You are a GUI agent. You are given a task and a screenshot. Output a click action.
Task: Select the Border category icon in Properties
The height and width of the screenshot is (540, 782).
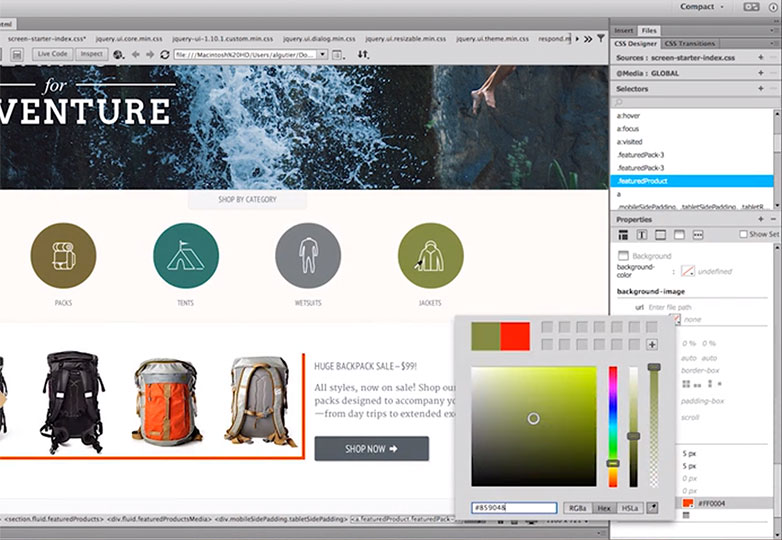tap(660, 234)
